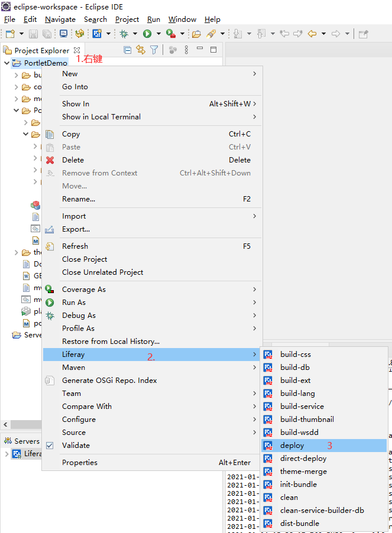The height and width of the screenshot is (533, 392).
Task: Choose Close Project in context menu
Action: coord(153,259)
